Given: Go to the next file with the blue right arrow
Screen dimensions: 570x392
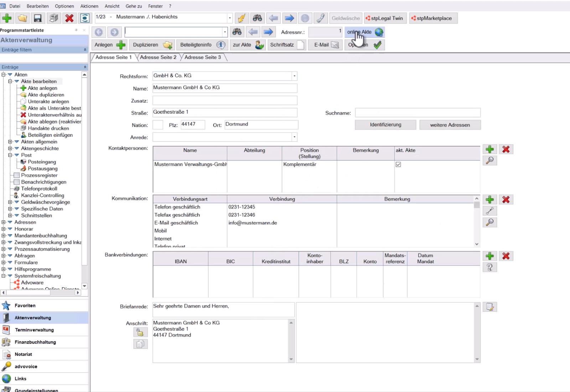Looking at the screenshot, I should (289, 18).
